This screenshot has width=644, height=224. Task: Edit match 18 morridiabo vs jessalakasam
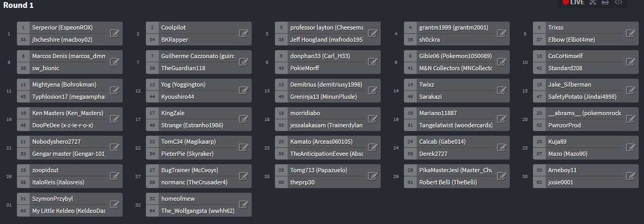(372, 119)
